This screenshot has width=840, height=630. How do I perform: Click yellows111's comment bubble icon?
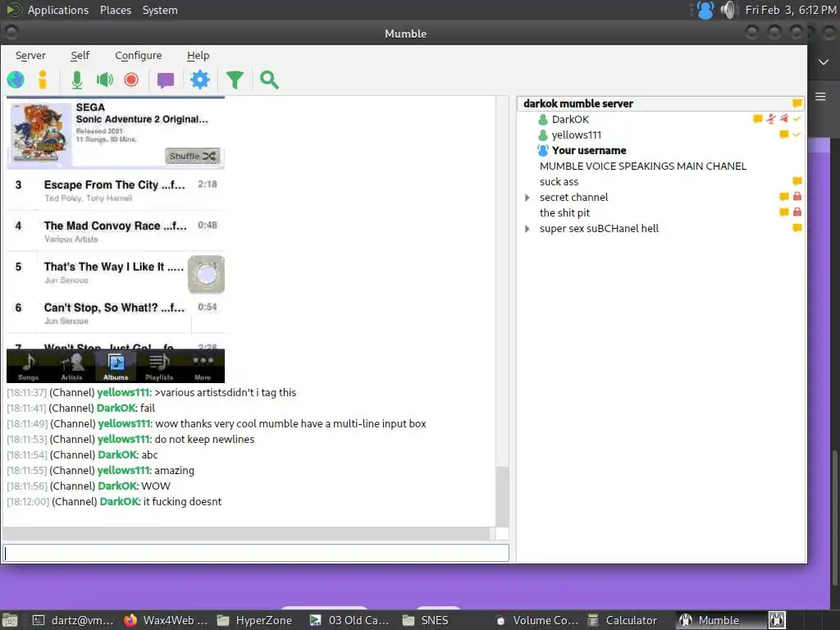[x=783, y=135]
